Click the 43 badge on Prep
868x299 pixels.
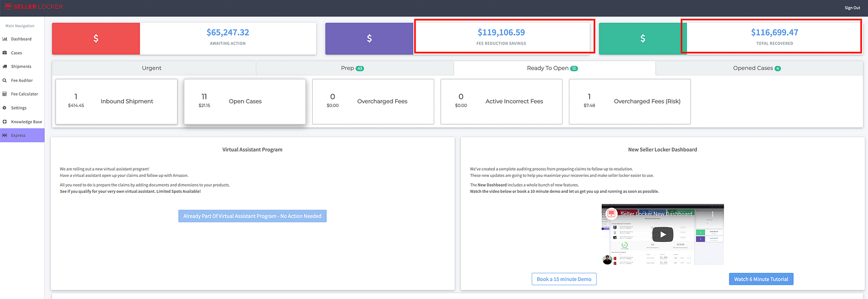(360, 68)
